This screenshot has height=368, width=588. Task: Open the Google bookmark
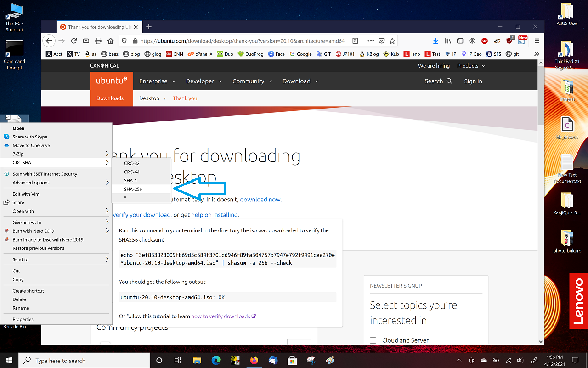(300, 54)
